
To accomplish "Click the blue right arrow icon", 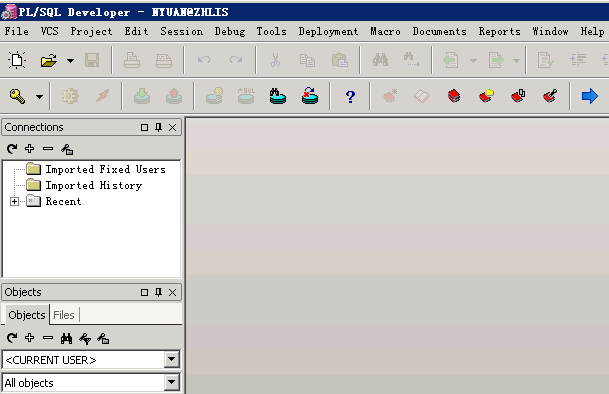I will (590, 96).
